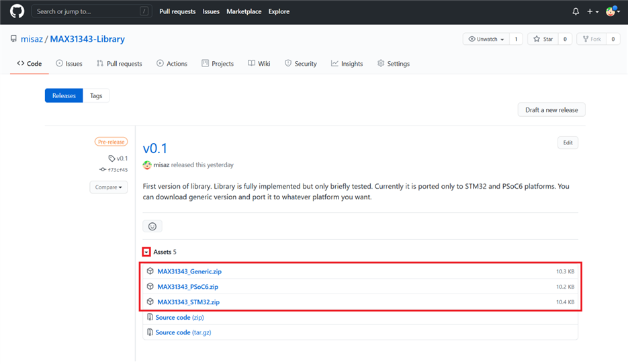Click the v0.1 tag icon
This screenshot has height=364, width=628.
112,158
